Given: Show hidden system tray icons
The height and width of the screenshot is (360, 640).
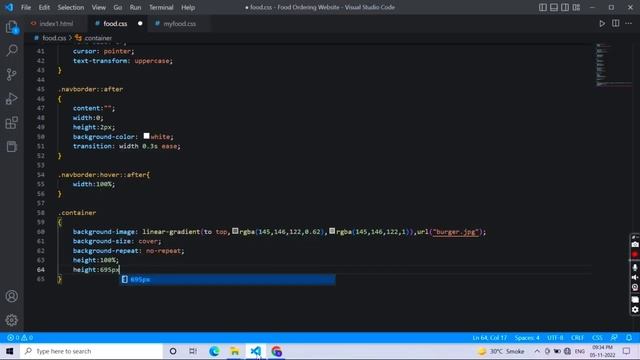Looking at the screenshot, I should pos(537,351).
